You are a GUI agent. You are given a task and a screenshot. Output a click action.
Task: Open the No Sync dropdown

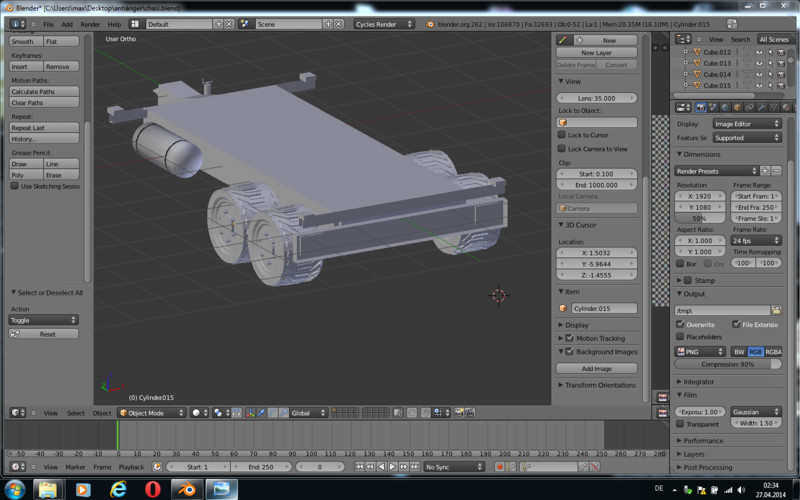[454, 467]
